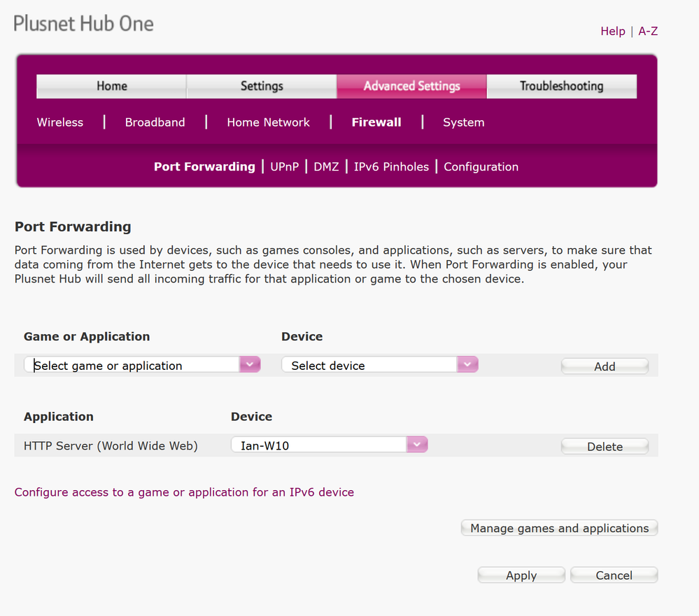Navigate to the UPnP page
Screen dimensions: 699x616
pos(284,166)
